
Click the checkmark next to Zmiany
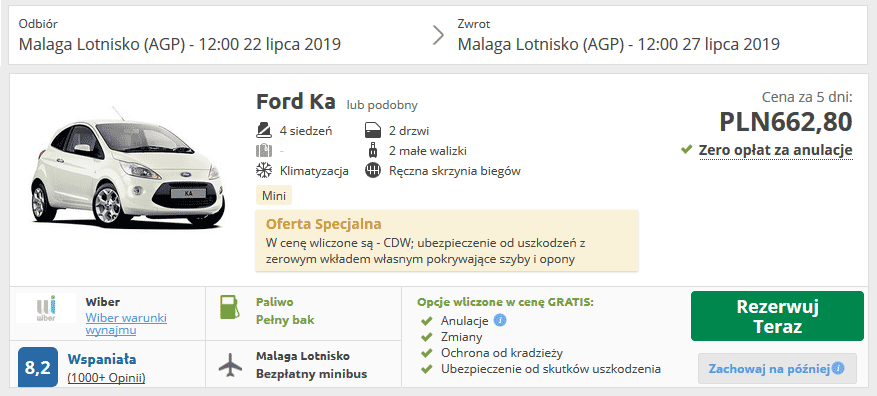click(427, 337)
